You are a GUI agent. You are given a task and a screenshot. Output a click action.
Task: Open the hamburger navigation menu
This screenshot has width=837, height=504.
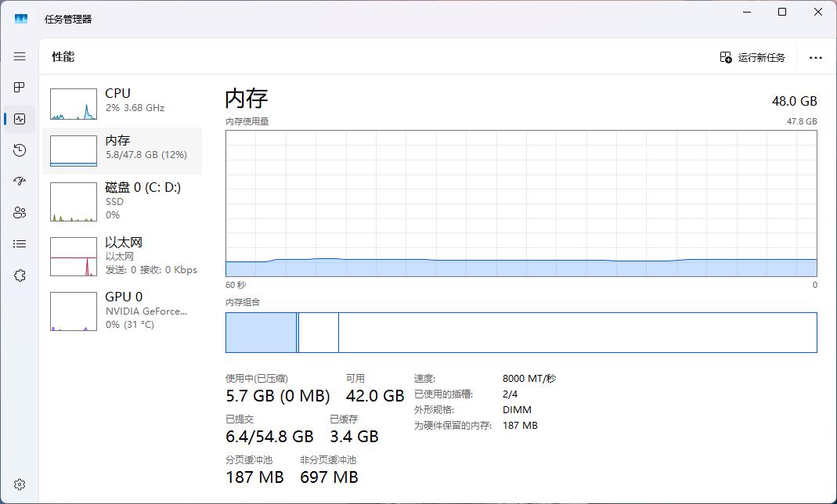click(x=20, y=56)
